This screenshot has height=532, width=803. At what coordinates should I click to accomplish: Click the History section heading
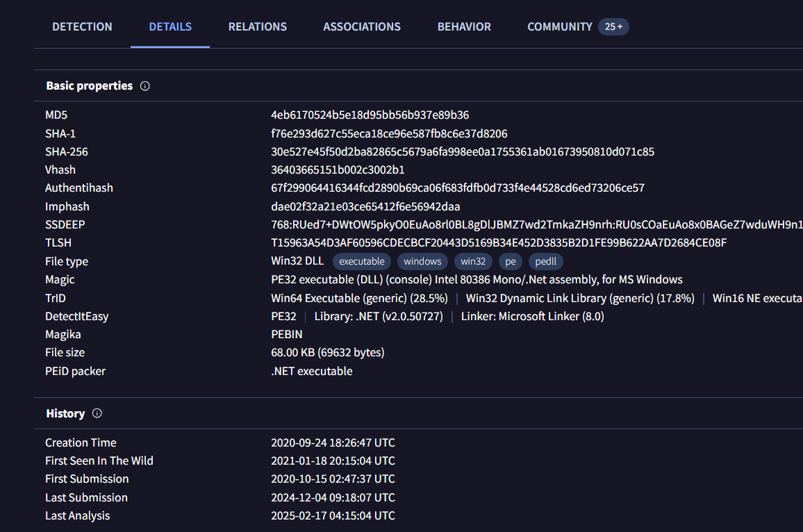(x=65, y=414)
